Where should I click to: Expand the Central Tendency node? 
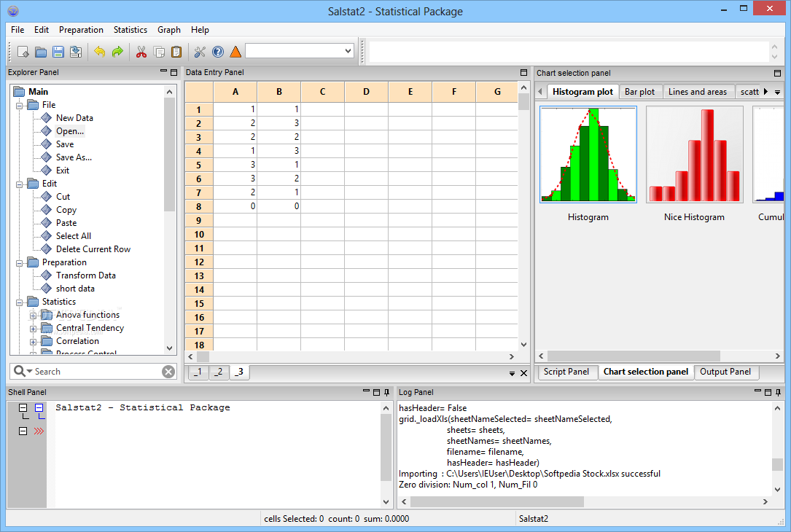(x=34, y=328)
